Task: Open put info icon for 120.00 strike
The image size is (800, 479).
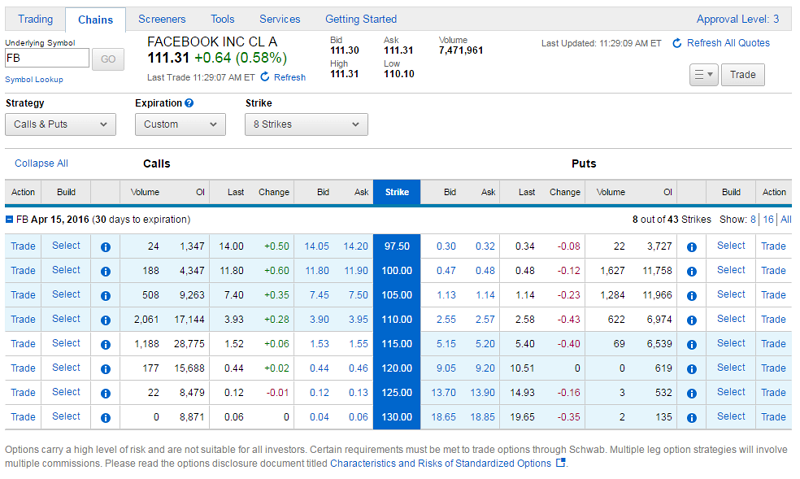Action: (x=692, y=369)
